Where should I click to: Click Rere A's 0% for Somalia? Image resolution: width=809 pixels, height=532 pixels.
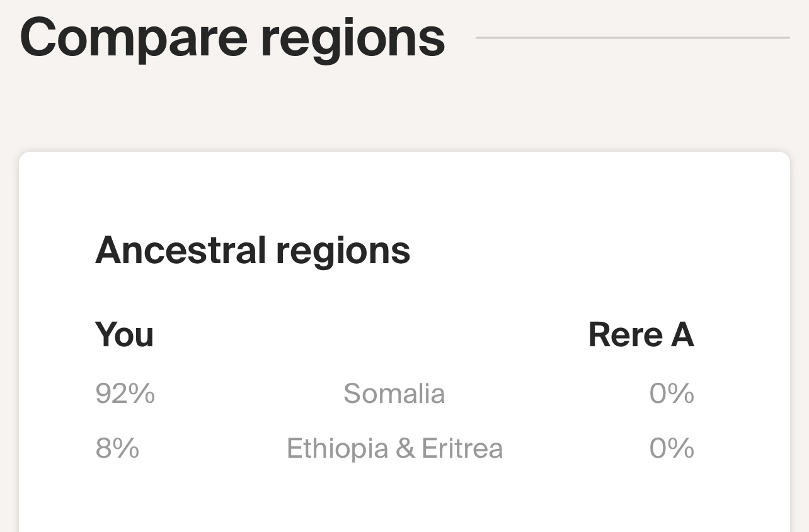[x=672, y=394]
